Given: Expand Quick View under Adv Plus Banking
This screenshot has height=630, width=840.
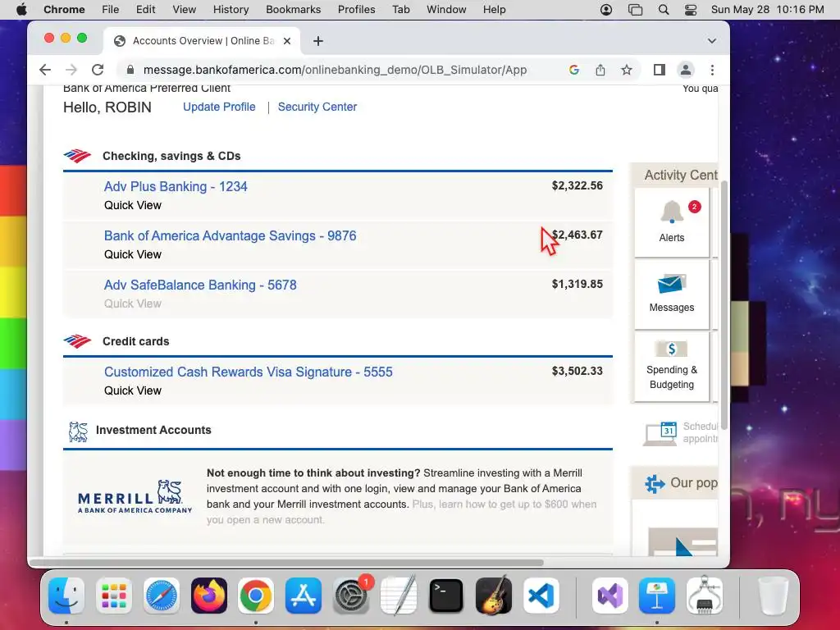Looking at the screenshot, I should (x=133, y=205).
